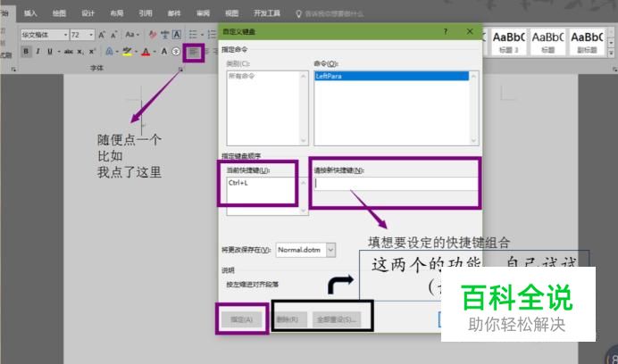The image size is (618, 364).
Task: Click the phonetic guide icon
Action: point(165,35)
